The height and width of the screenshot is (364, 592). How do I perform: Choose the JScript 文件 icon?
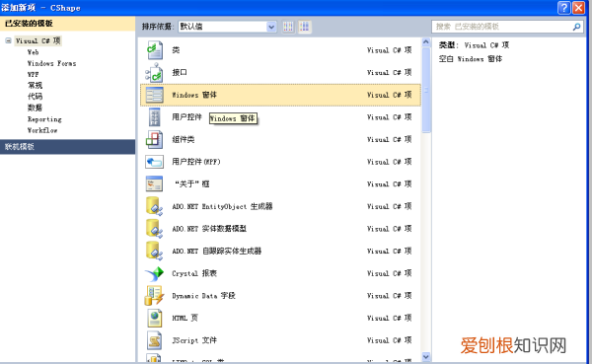pyautogui.click(x=155, y=340)
